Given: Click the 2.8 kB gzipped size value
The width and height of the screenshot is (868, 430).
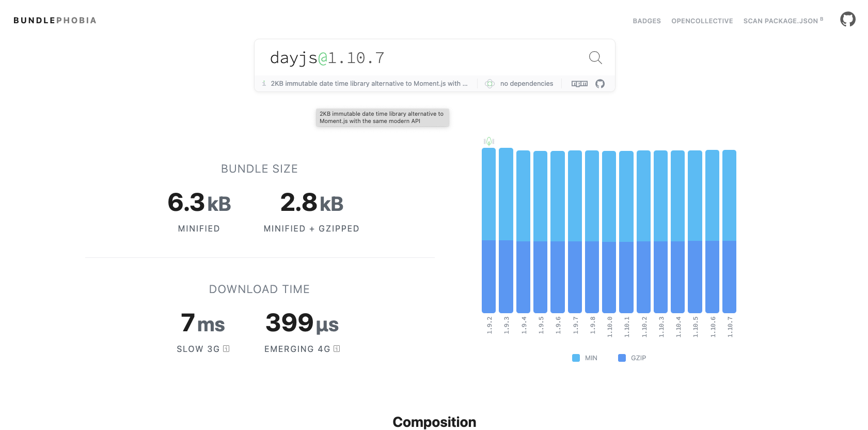Looking at the screenshot, I should point(312,203).
